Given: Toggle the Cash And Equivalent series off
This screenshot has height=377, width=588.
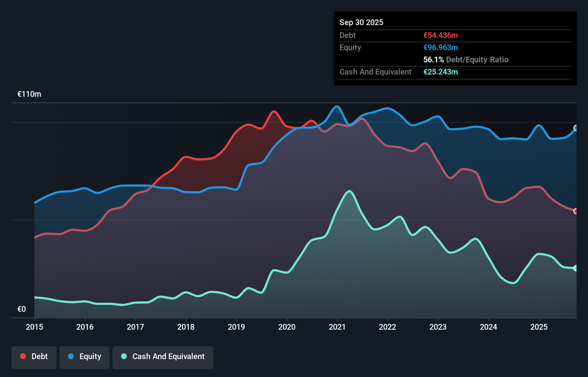Looking at the screenshot, I should coord(163,357).
